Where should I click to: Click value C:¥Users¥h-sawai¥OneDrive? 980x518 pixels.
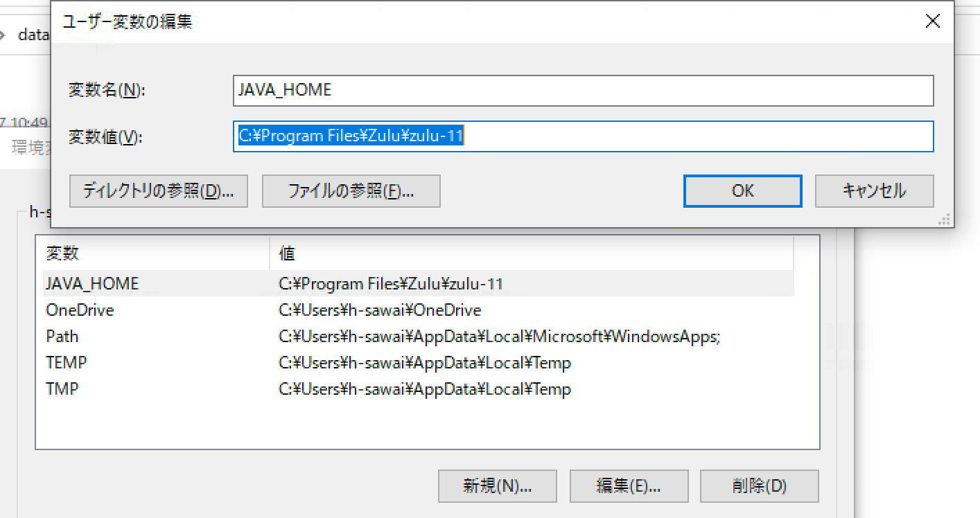point(380,310)
